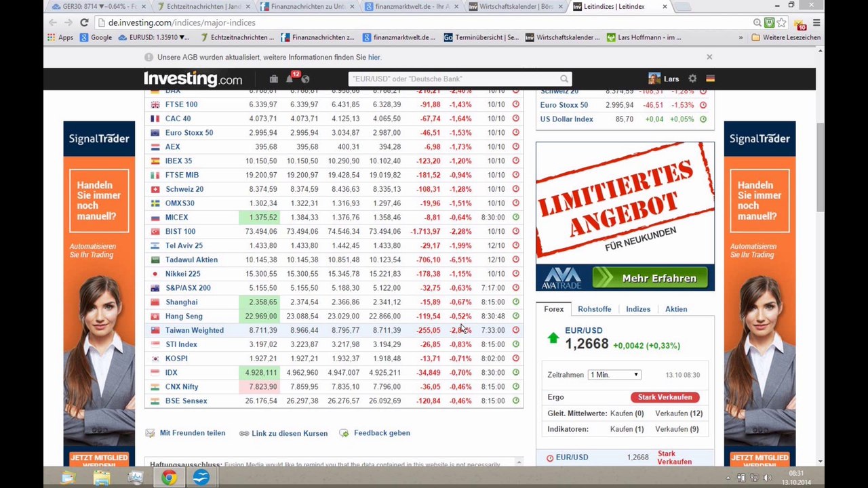Image resolution: width=868 pixels, height=488 pixels.
Task: Click the clock icon in the FTSE 100 row
Action: 515,104
